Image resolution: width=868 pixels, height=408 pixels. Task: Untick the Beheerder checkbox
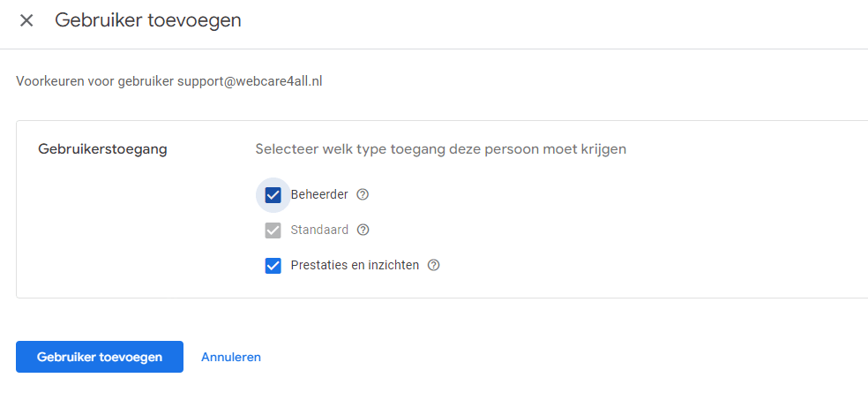(x=273, y=195)
